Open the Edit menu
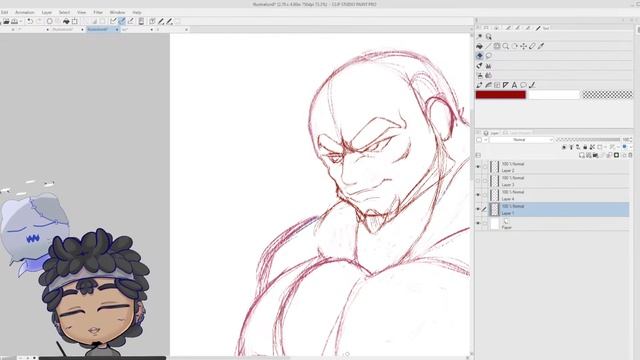 tap(4, 12)
